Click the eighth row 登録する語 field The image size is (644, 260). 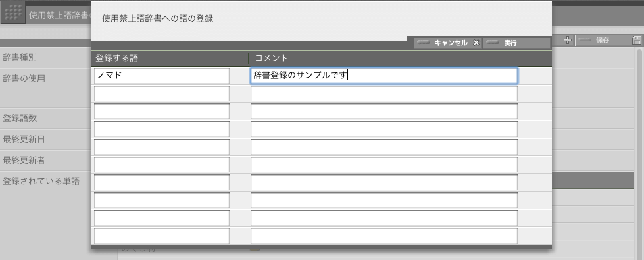coord(162,200)
